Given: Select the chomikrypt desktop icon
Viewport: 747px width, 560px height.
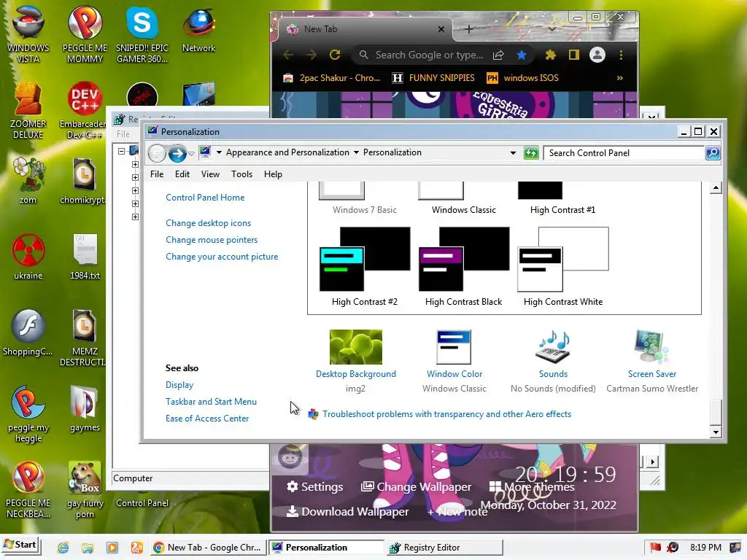Looking at the screenshot, I should point(84,181).
